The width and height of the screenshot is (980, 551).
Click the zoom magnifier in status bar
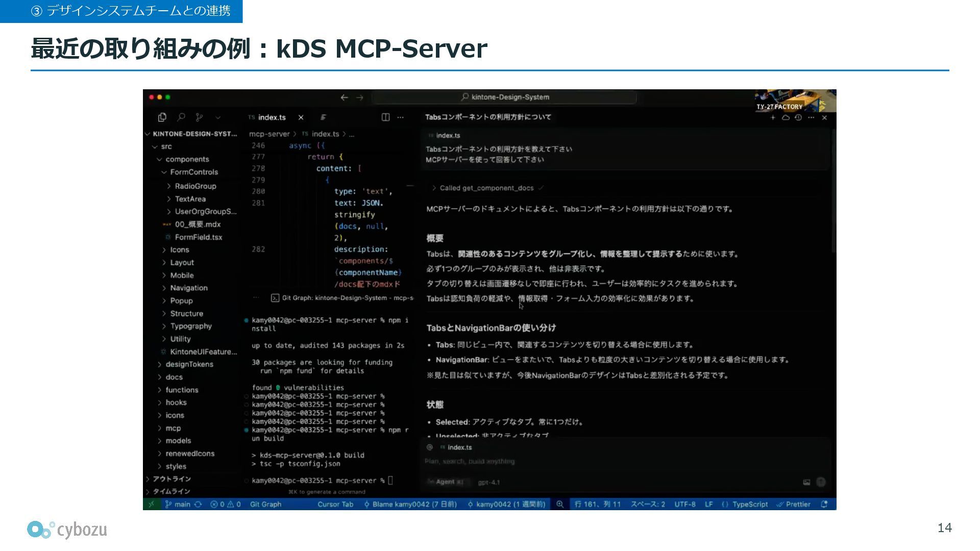tap(560, 504)
